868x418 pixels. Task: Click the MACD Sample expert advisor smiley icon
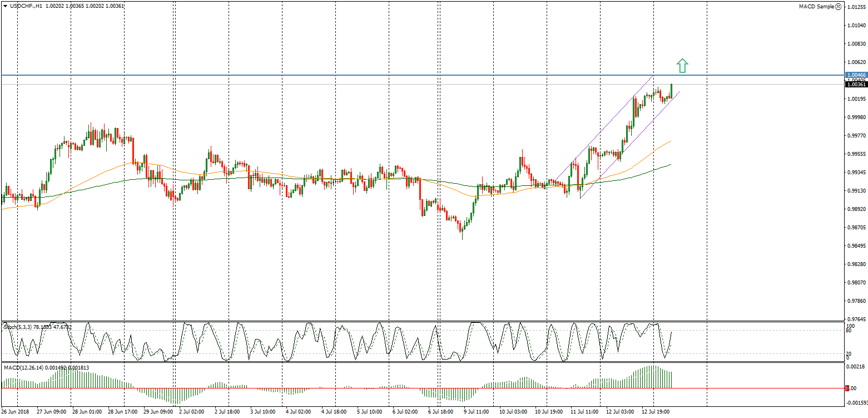coord(838,7)
